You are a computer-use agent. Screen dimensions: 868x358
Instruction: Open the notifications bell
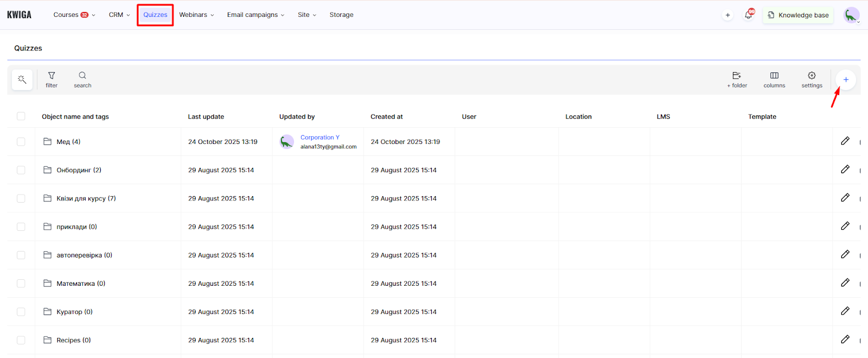(x=748, y=15)
